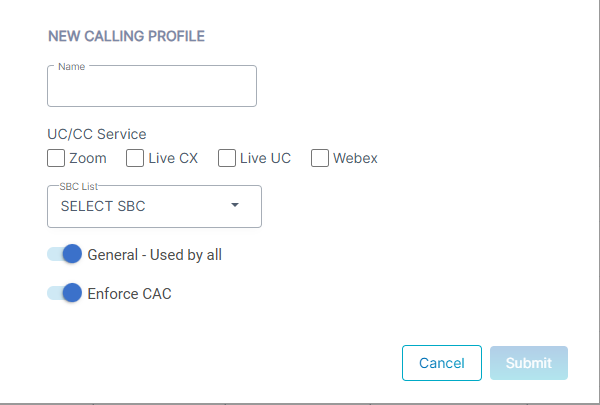Click the Live UC label text
The width and height of the screenshot is (600, 405).
point(265,158)
